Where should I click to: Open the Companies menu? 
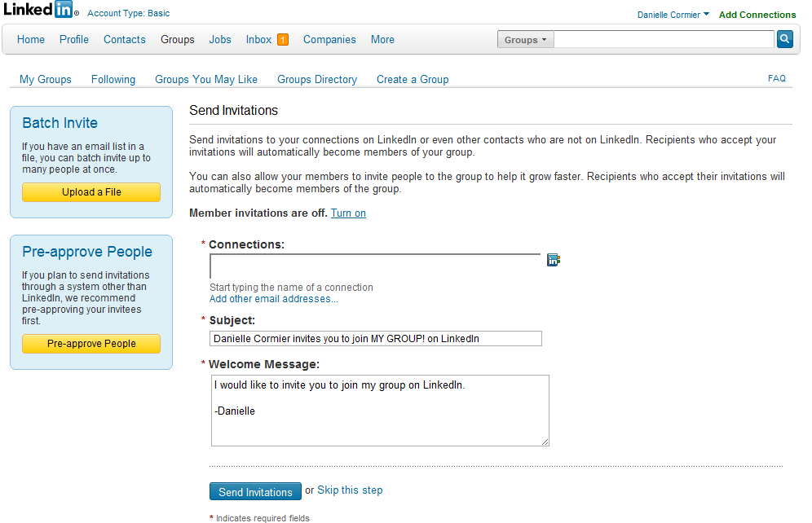click(329, 39)
